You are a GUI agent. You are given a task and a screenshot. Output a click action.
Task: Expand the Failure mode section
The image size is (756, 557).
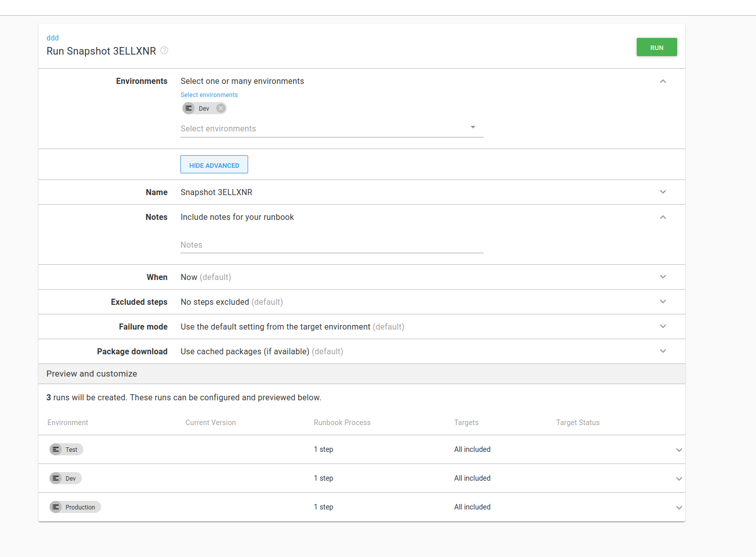click(663, 326)
